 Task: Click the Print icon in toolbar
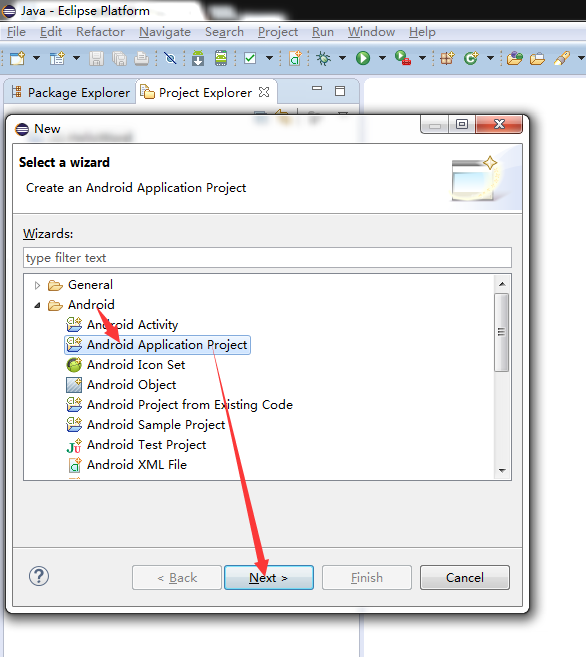pos(142,58)
